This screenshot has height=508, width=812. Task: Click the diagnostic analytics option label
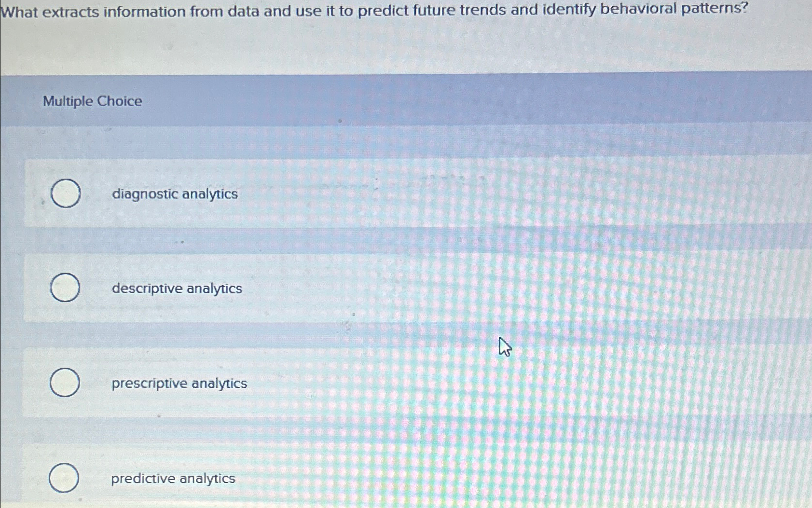[x=174, y=194]
